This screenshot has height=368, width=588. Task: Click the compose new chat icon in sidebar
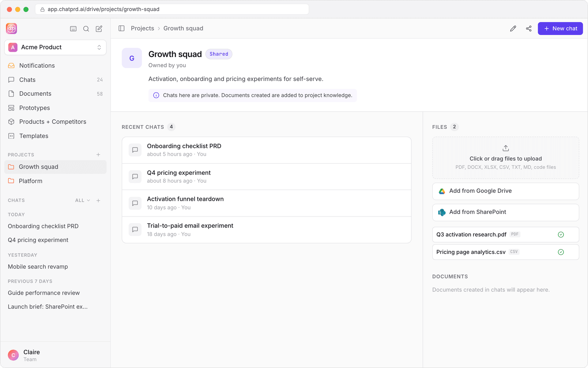click(x=99, y=29)
